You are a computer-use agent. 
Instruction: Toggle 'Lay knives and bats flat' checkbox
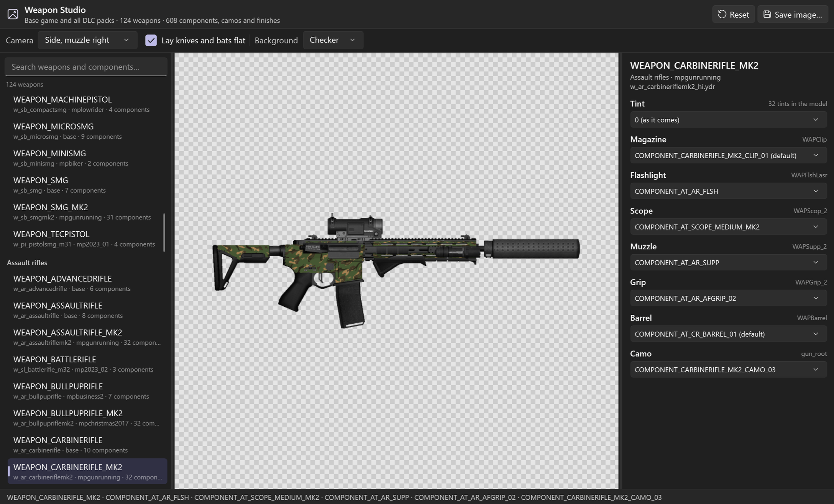[x=151, y=41]
